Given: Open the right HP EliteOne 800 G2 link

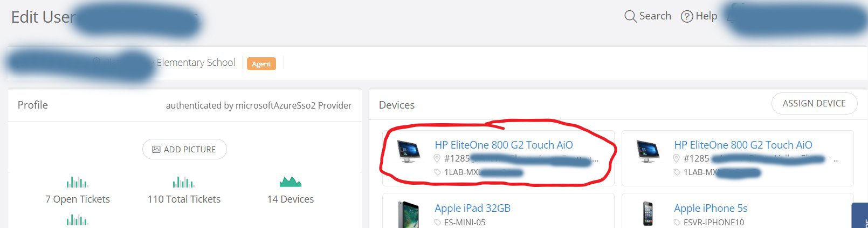Looking at the screenshot, I should click(743, 145).
